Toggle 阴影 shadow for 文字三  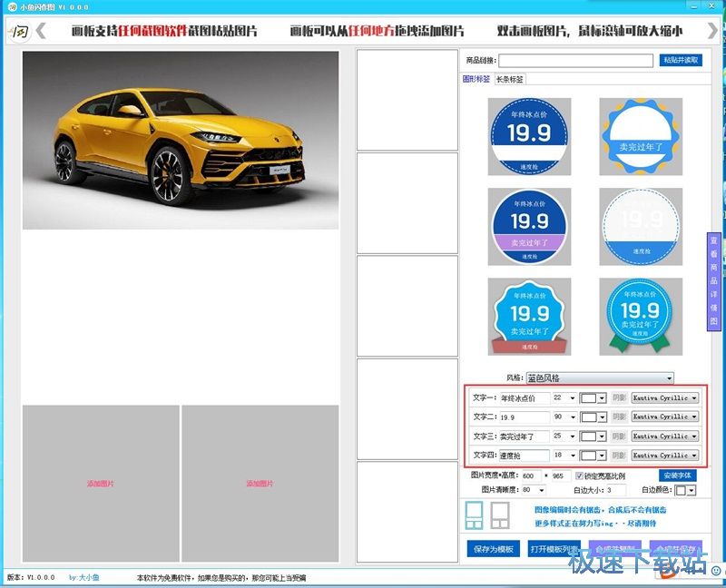click(619, 436)
